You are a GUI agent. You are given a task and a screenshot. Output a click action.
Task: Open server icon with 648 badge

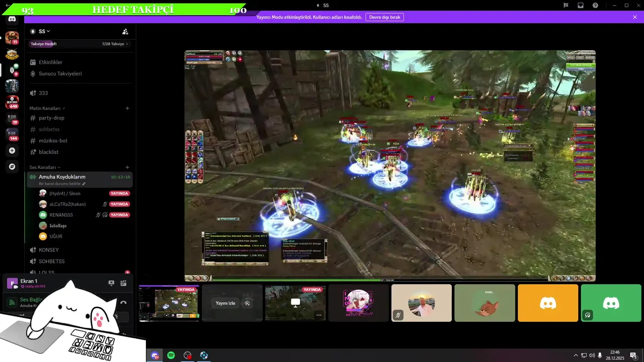click(x=12, y=102)
